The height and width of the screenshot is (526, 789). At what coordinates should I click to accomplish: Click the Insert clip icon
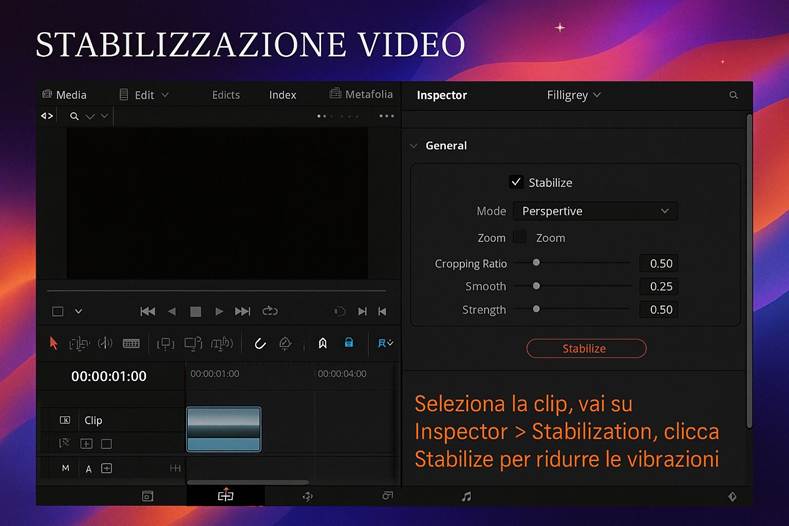[166, 344]
